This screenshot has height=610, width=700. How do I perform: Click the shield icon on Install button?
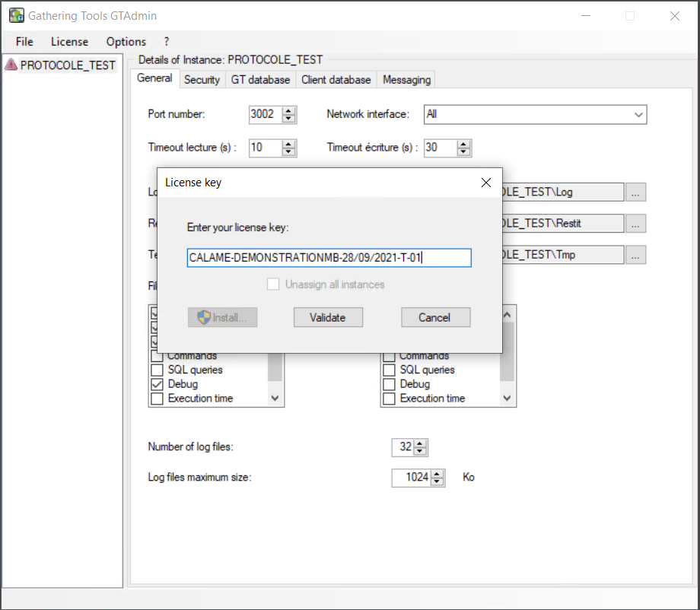click(x=204, y=317)
